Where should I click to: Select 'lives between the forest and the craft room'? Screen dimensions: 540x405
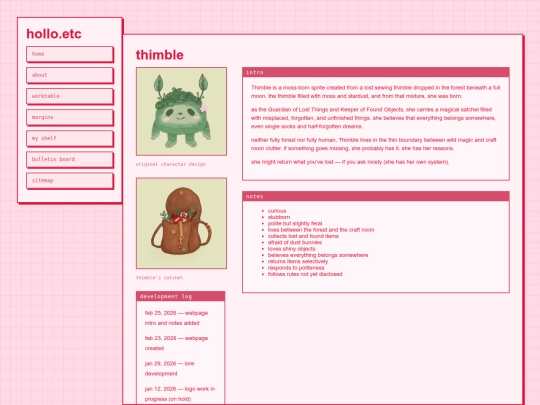(321, 230)
